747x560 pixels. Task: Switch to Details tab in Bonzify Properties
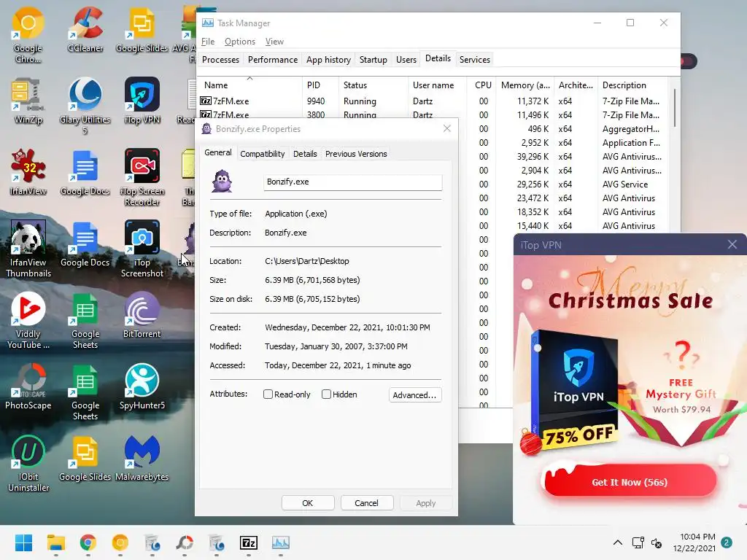[305, 154]
